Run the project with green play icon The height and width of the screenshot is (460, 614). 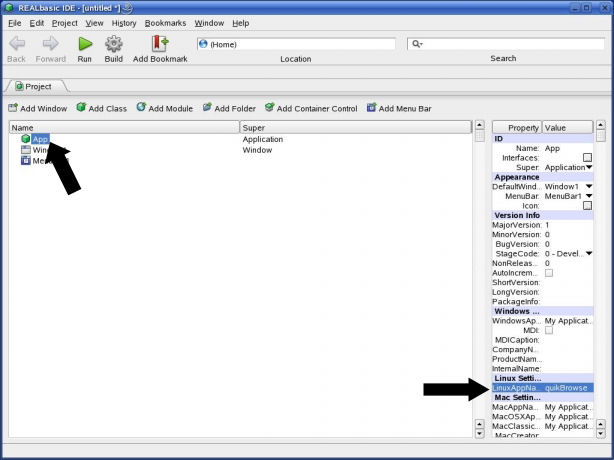85,43
